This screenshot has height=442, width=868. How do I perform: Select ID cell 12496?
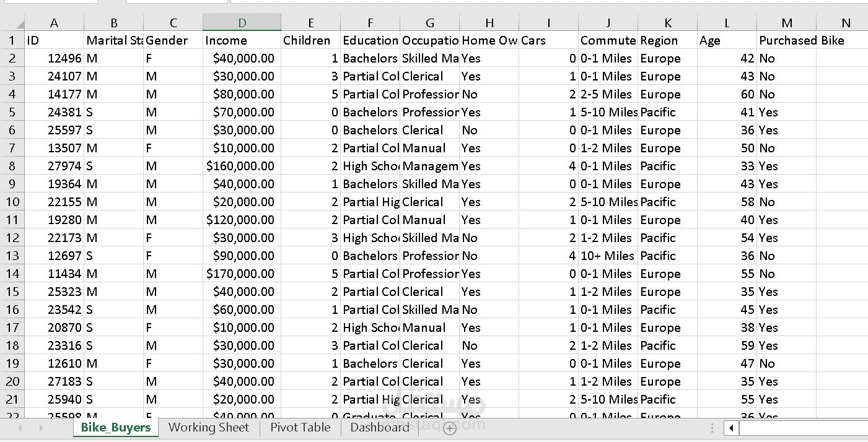(x=55, y=58)
